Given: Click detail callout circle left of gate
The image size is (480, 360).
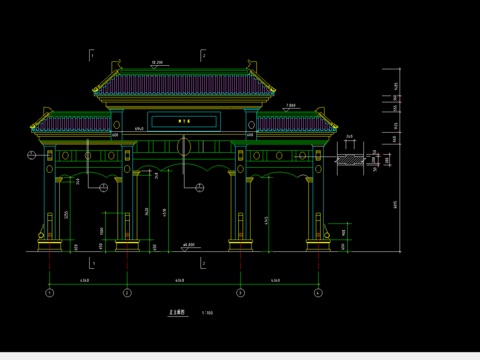Looking at the screenshot, I should click(x=31, y=155).
